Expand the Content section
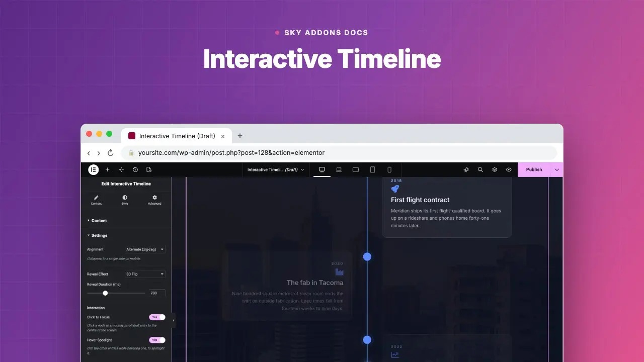The image size is (644, 362). [x=126, y=220]
